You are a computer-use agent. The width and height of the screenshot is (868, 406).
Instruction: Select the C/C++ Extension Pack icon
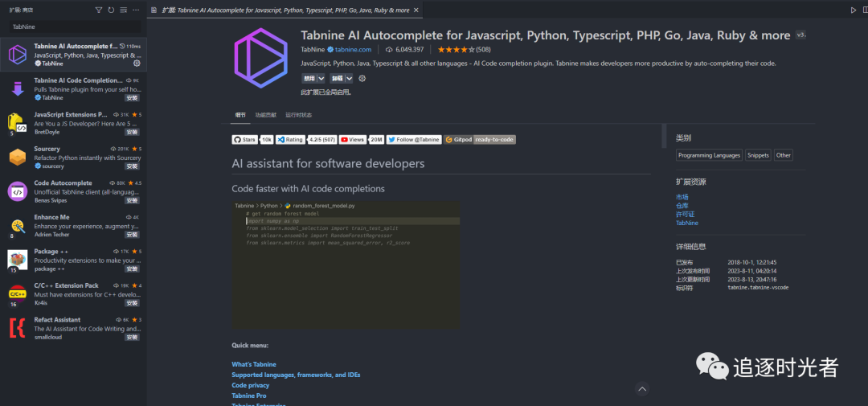(x=18, y=294)
